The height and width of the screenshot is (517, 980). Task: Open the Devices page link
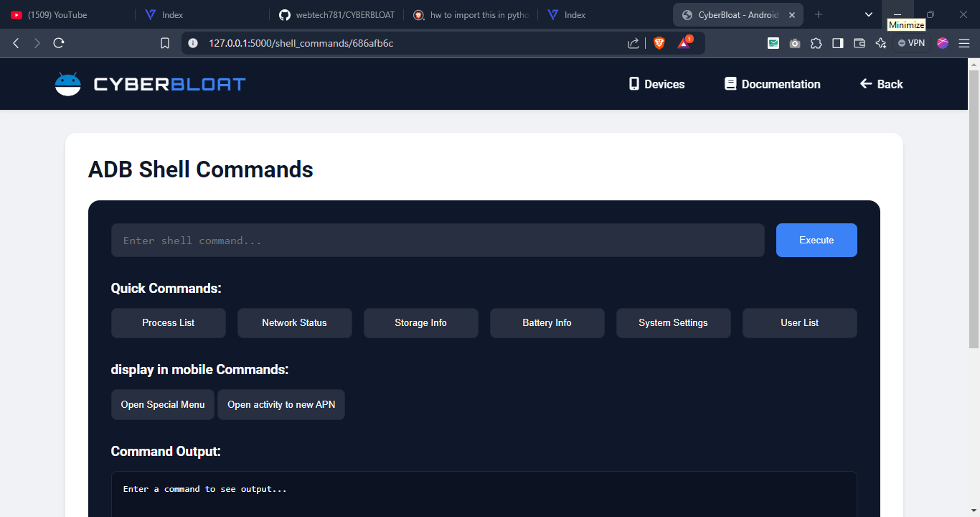pos(656,84)
